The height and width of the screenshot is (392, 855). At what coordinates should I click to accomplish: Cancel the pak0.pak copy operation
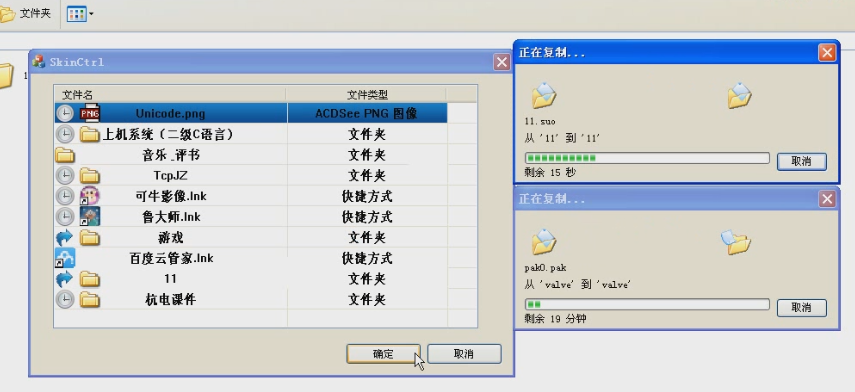tap(802, 307)
